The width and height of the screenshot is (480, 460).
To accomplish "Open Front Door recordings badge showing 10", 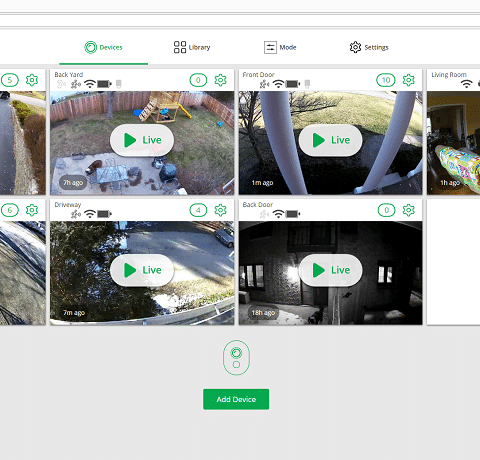I will pyautogui.click(x=386, y=80).
